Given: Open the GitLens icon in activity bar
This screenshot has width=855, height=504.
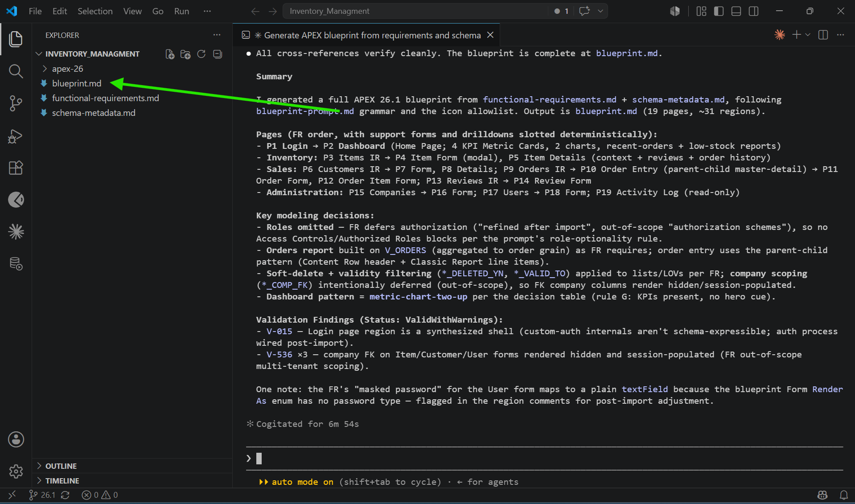Looking at the screenshot, I should tap(16, 200).
